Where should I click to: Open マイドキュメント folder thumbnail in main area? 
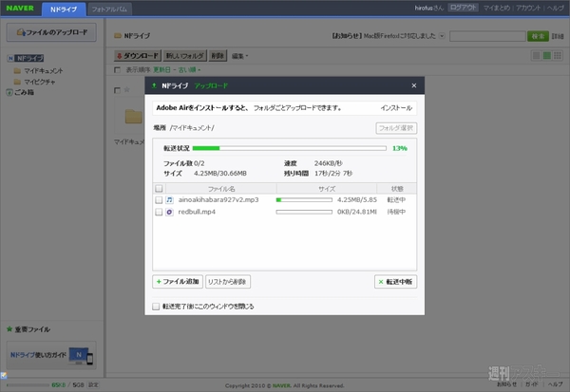click(133, 117)
